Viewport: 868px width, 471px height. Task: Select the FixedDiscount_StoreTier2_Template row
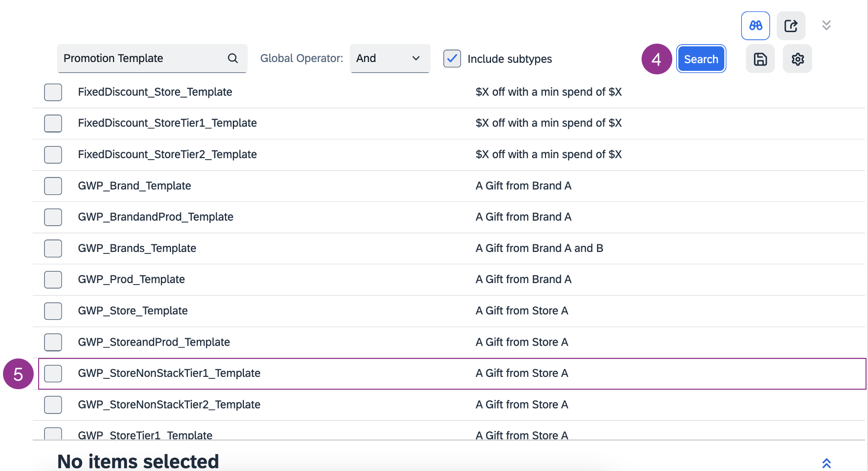167,155
